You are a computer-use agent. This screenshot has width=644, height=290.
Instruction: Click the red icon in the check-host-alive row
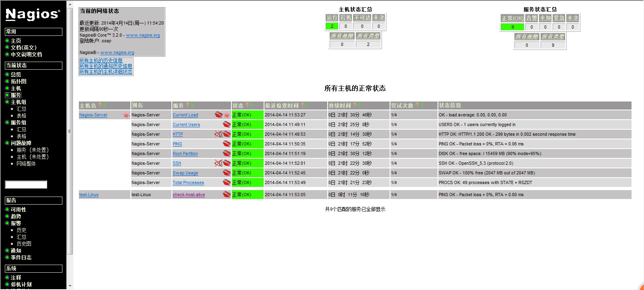(x=227, y=195)
